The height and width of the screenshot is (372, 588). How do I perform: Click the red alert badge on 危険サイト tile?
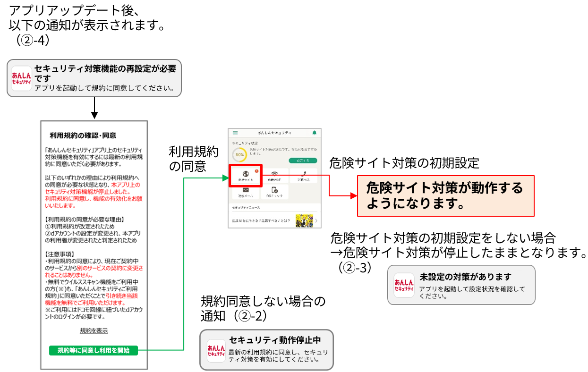[x=256, y=171]
